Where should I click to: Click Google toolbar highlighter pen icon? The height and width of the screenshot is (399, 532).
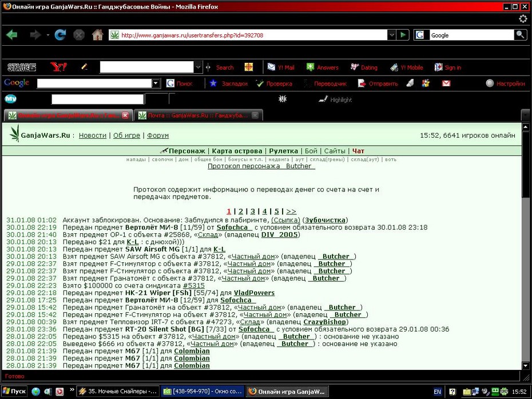410,83
